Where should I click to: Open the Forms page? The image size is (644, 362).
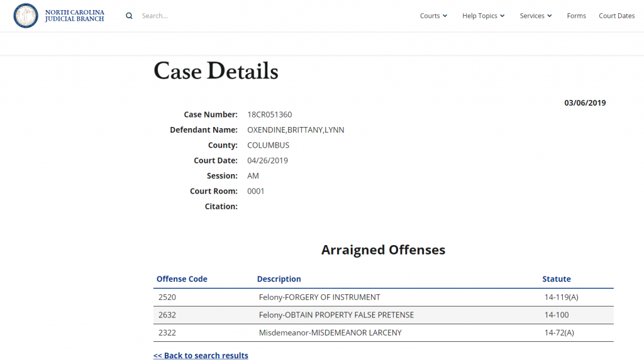pos(576,16)
